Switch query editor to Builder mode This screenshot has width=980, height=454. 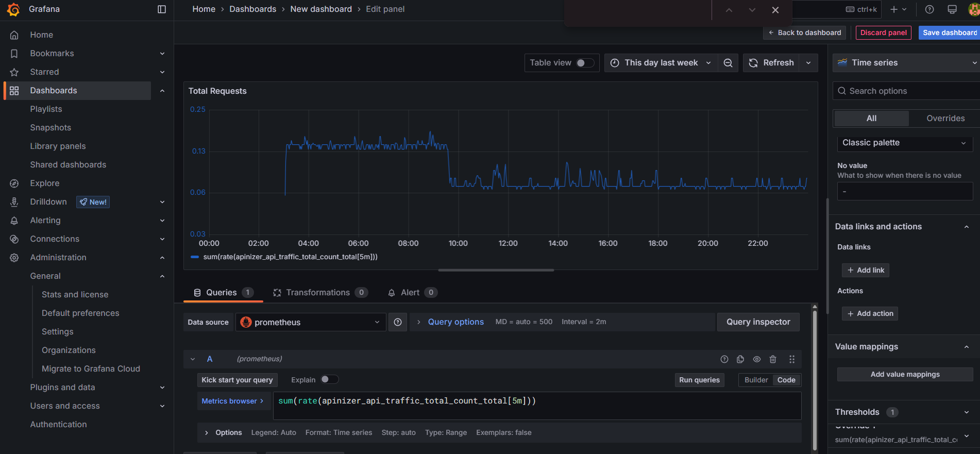click(756, 380)
